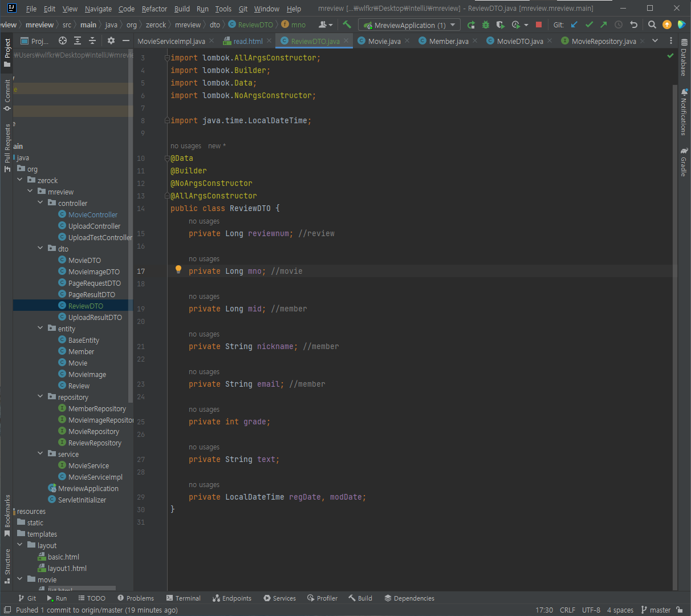
Task: Switch to the MovieRepository.java tab
Action: click(603, 41)
